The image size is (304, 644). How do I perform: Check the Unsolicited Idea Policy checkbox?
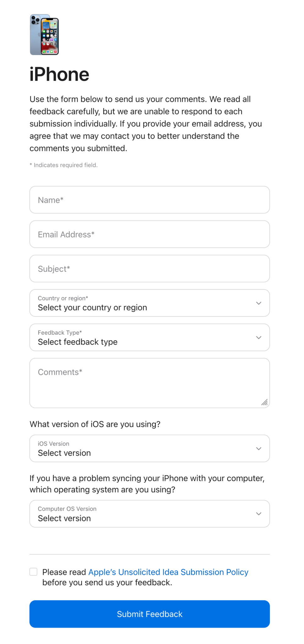click(34, 572)
